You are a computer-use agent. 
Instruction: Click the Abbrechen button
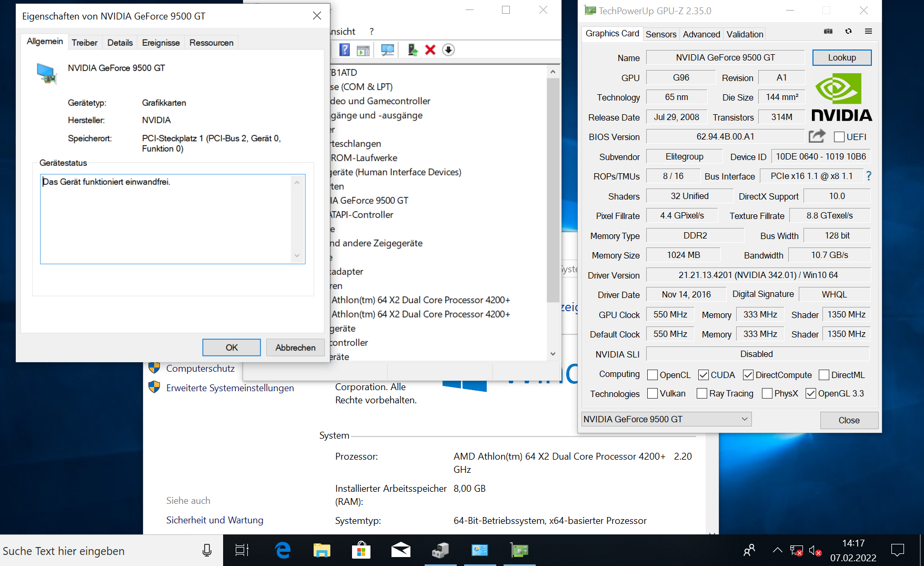click(x=295, y=347)
